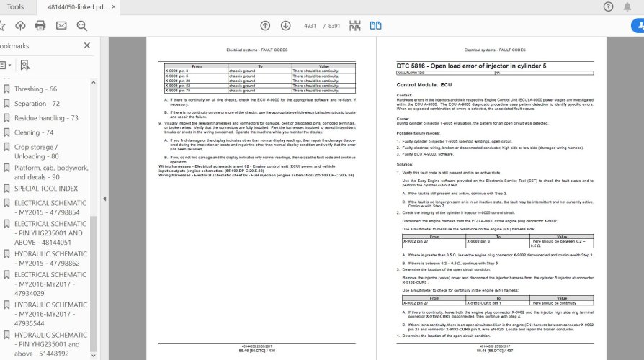Open the SPECIAL TOOL INDEX bookmark

coord(46,189)
